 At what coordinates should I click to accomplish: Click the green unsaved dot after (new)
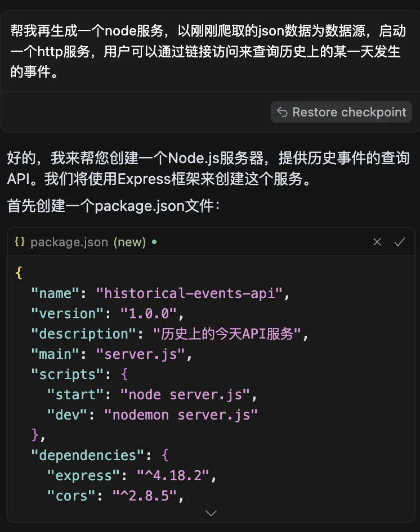point(154,242)
